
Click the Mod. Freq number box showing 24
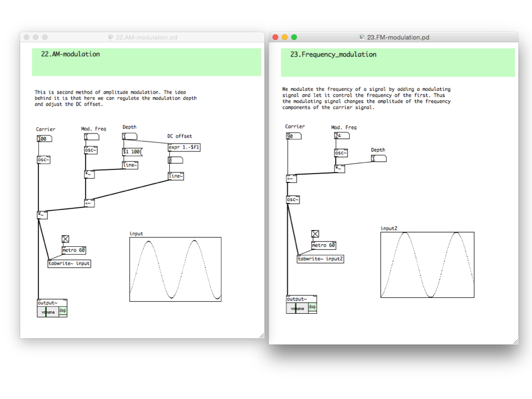click(x=341, y=136)
